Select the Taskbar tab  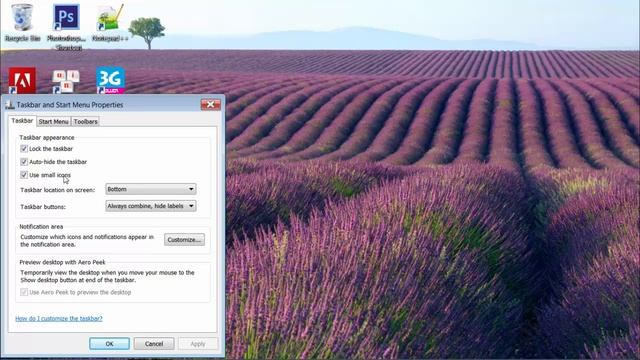point(22,121)
